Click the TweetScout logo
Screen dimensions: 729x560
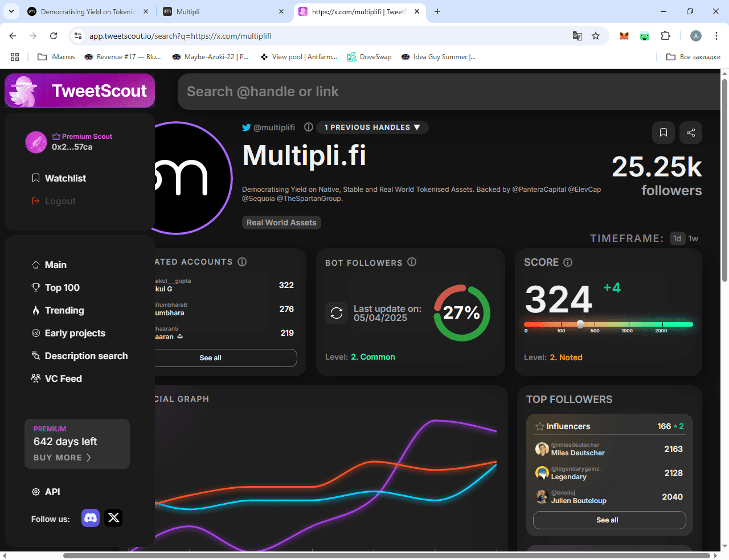[80, 90]
